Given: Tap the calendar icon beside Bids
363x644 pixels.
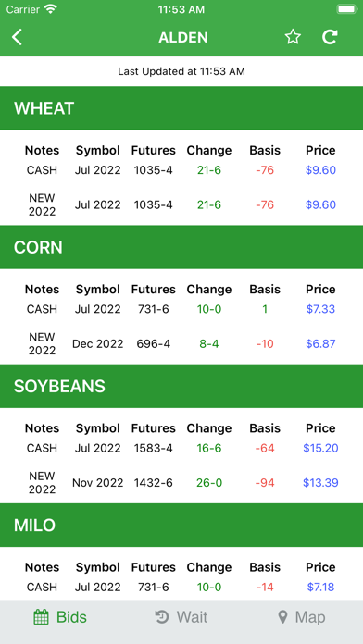Looking at the screenshot, I should pyautogui.click(x=41, y=617).
